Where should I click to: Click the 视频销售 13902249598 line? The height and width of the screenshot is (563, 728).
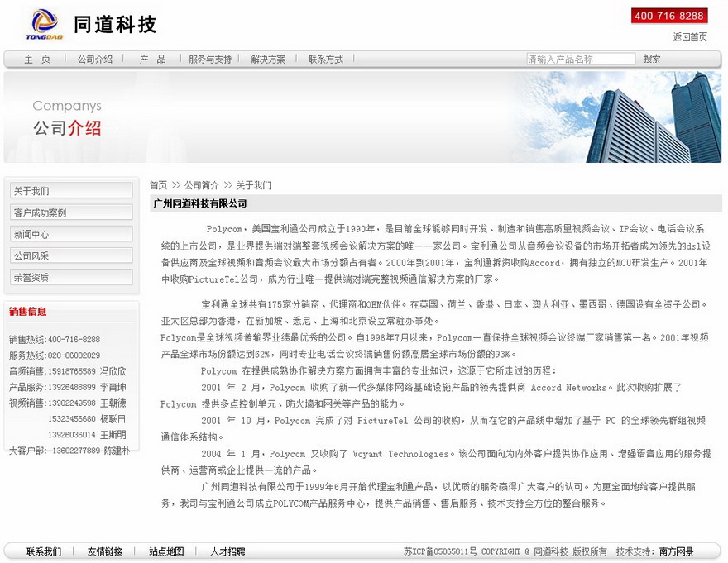(67, 403)
